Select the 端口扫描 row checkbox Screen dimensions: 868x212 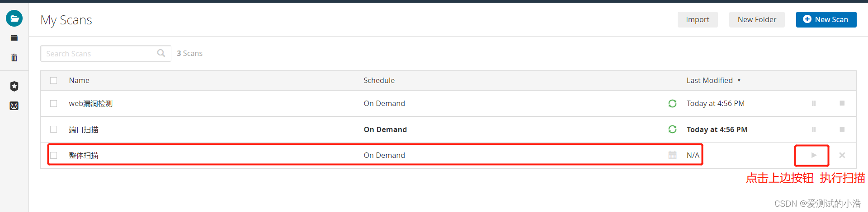54,129
